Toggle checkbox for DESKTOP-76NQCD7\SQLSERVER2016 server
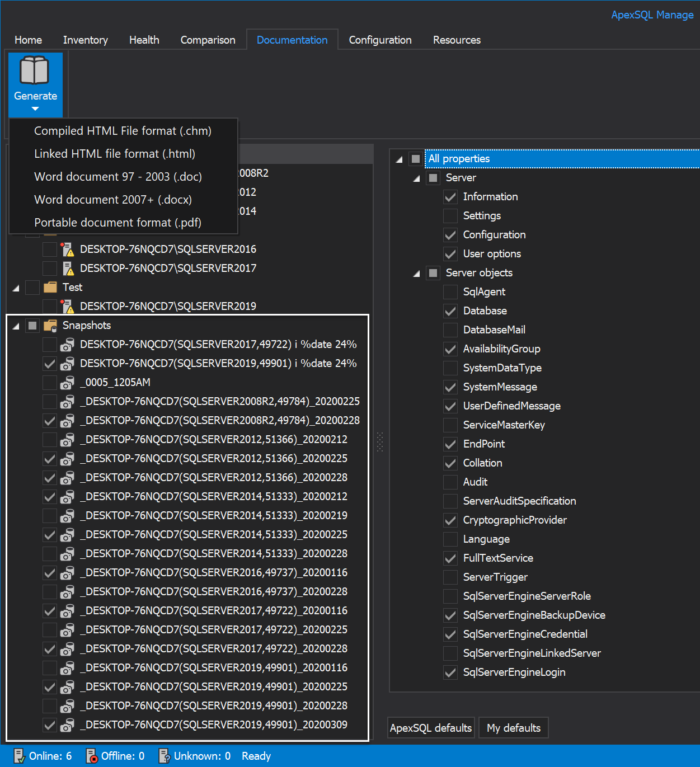The width and height of the screenshot is (700, 767). 50,249
